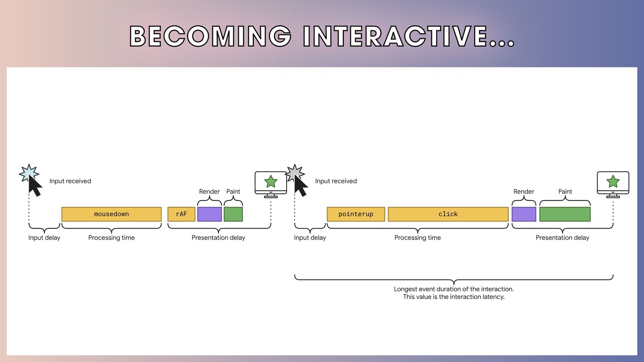
Task: Click the first purple Render block
Action: click(x=209, y=214)
